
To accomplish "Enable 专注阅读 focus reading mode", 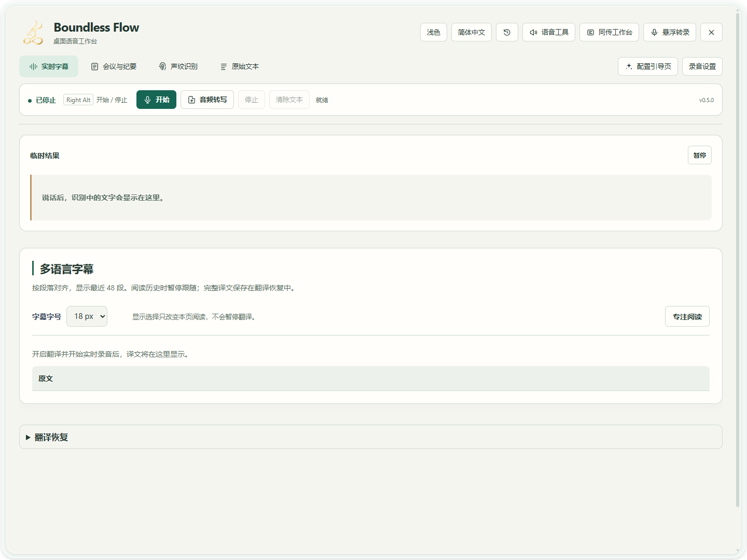I will [x=687, y=316].
